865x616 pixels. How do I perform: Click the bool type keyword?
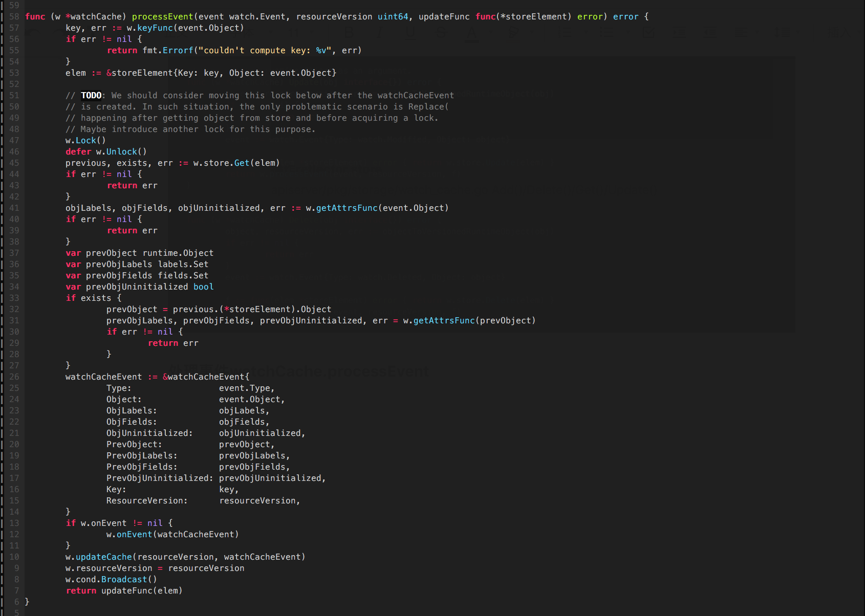[x=203, y=287]
